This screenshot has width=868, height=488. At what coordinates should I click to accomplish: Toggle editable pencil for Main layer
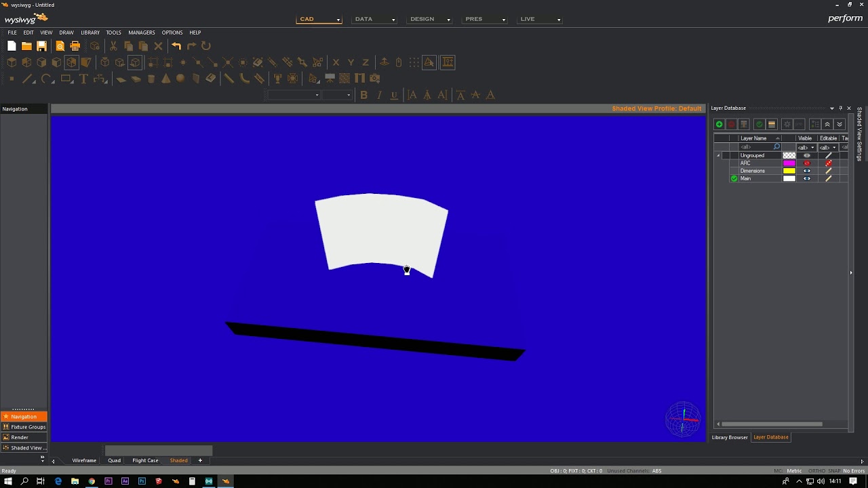coord(829,178)
